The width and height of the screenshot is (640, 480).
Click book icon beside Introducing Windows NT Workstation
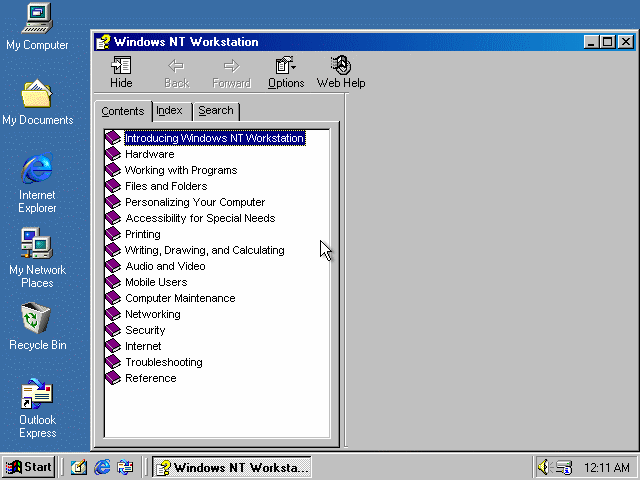coord(113,138)
